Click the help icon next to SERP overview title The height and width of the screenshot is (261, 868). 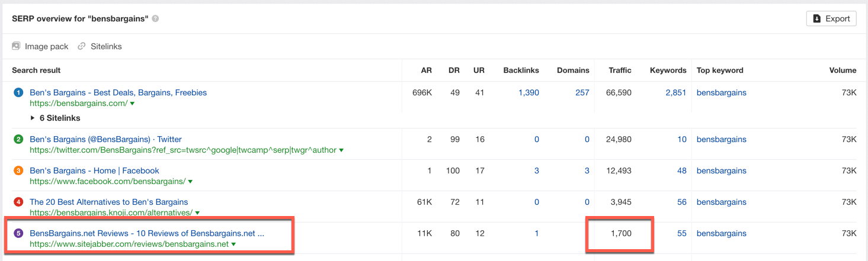point(155,19)
